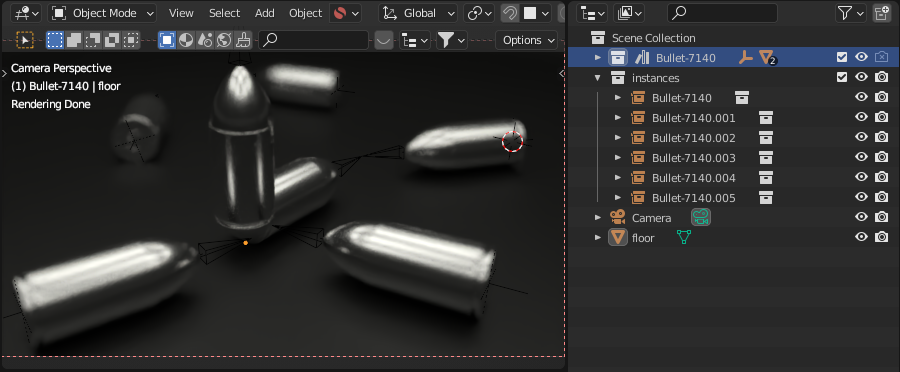Image resolution: width=900 pixels, height=372 pixels.
Task: Open the tree display dropdown in the viewport header
Action: pos(415,40)
